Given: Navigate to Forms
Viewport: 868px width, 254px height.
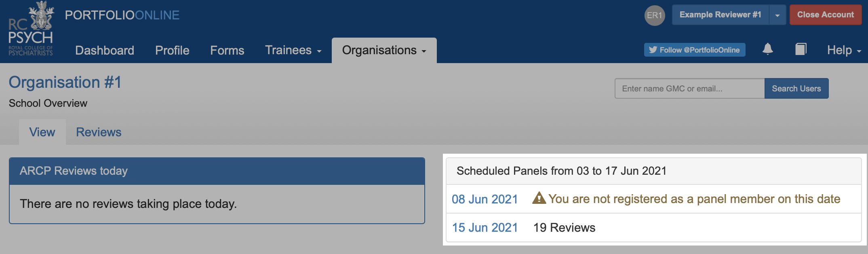Looking at the screenshot, I should pyautogui.click(x=227, y=50).
